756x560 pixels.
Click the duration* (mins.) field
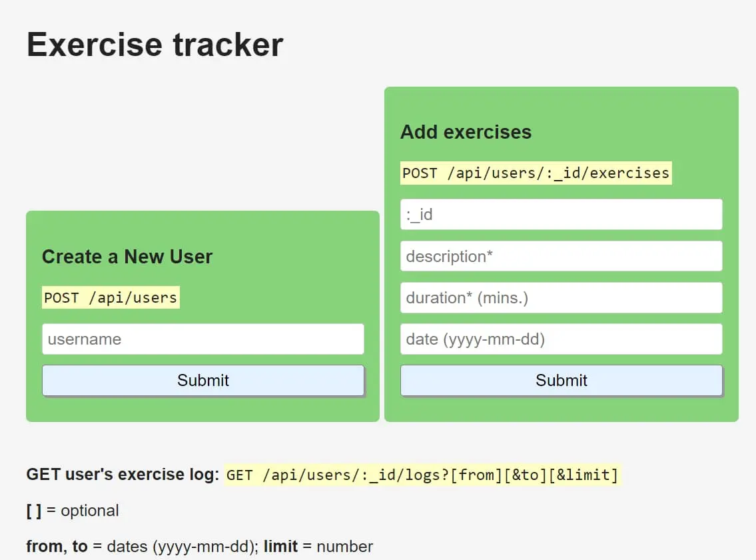pos(561,297)
